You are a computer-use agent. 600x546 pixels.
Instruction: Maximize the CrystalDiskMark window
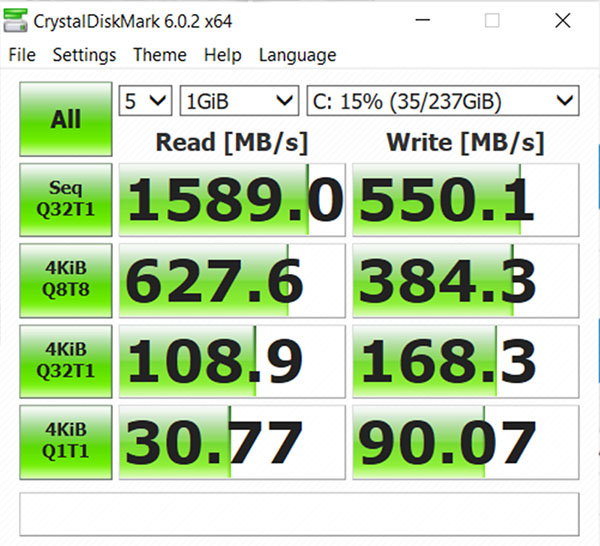[492, 20]
